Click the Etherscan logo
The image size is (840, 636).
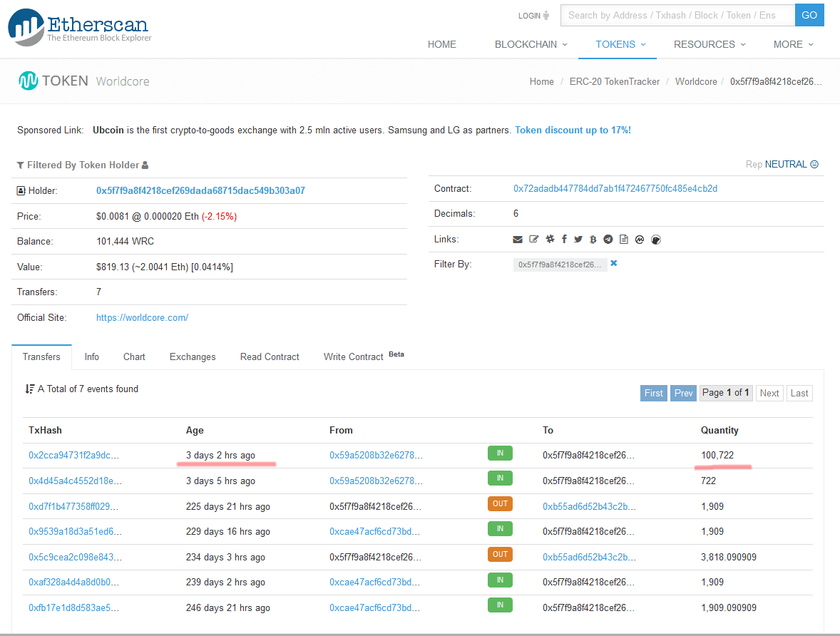(80, 27)
